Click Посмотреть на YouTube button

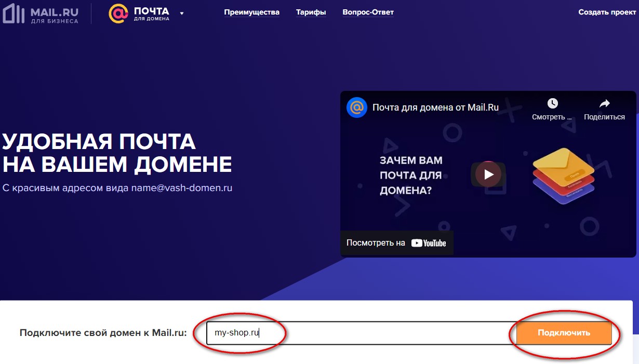tap(396, 242)
